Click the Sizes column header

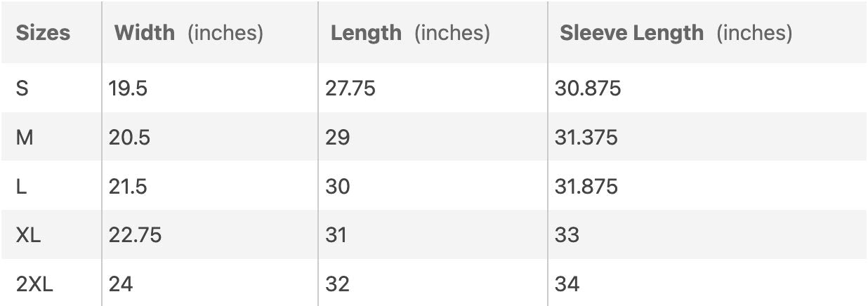(43, 33)
